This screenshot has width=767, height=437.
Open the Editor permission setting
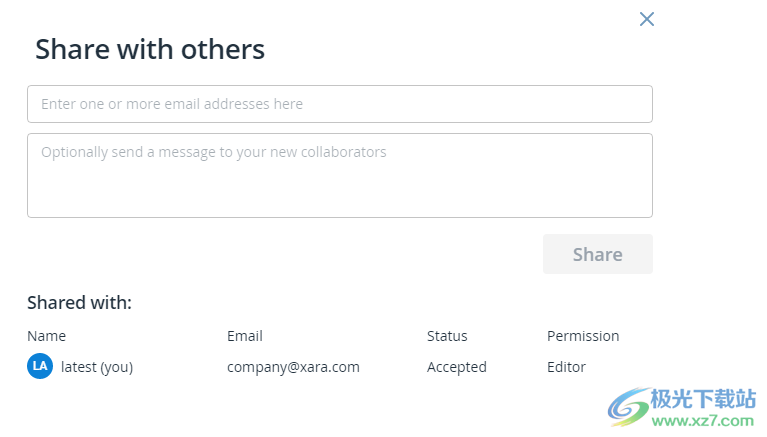point(566,367)
